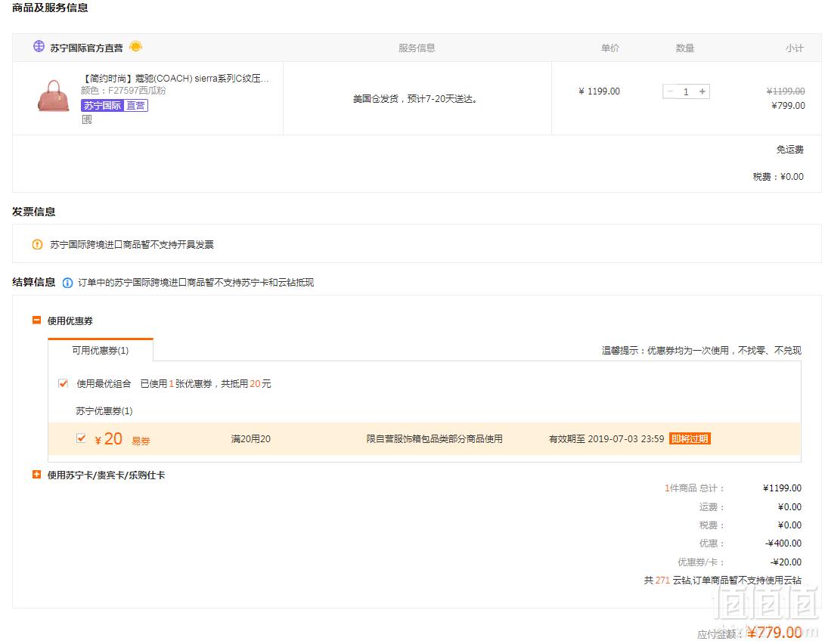Toggle the 使用最优组合 checkbox

[x=63, y=384]
